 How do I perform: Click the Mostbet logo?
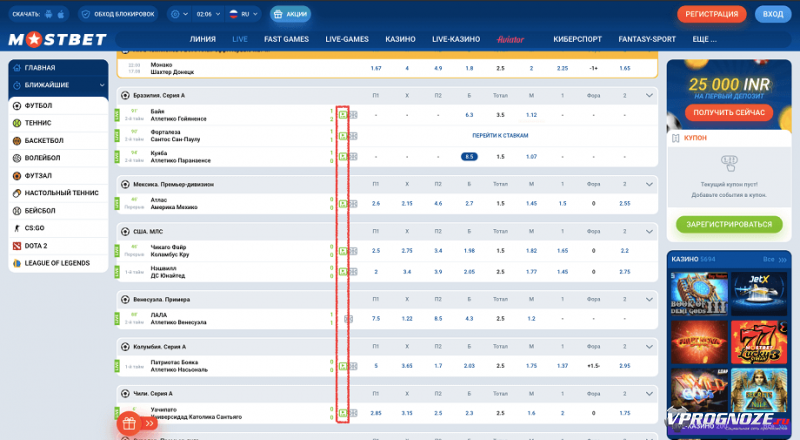pos(57,39)
